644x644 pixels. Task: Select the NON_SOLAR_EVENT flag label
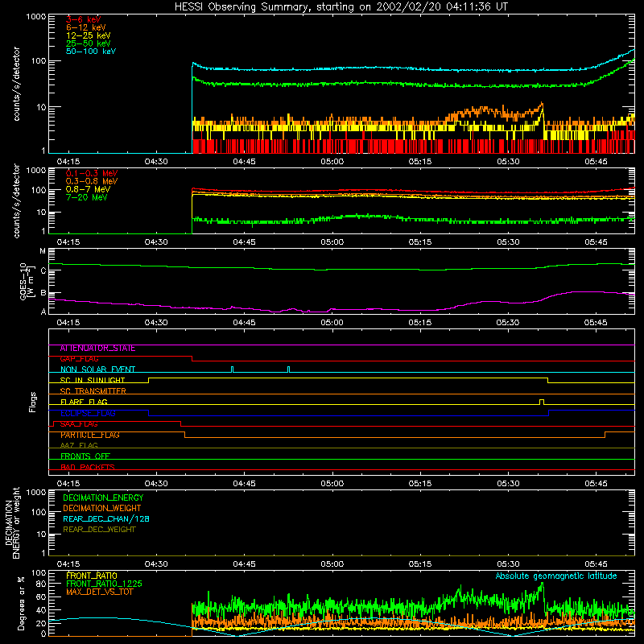click(97, 369)
